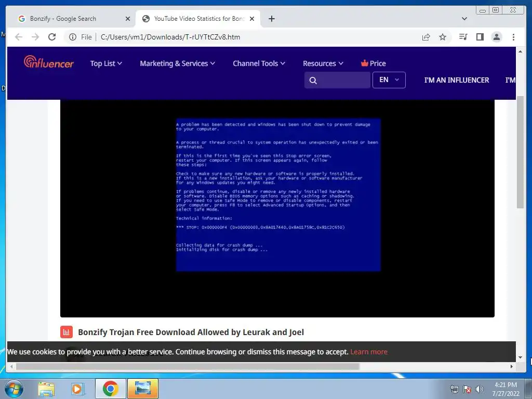Open the Chrome profile avatar
Viewport: 532px width, 399px height.
point(496,37)
